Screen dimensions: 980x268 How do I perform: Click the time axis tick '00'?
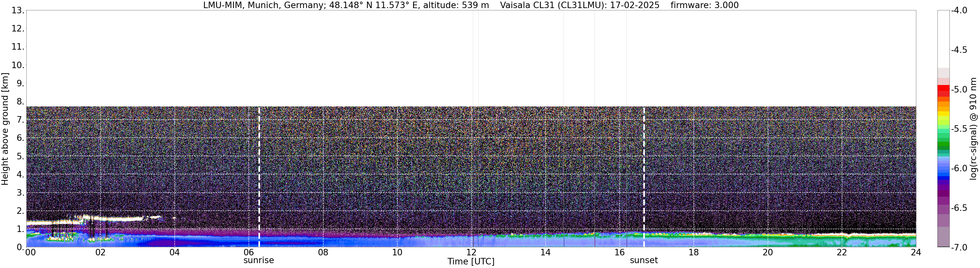pos(31,253)
